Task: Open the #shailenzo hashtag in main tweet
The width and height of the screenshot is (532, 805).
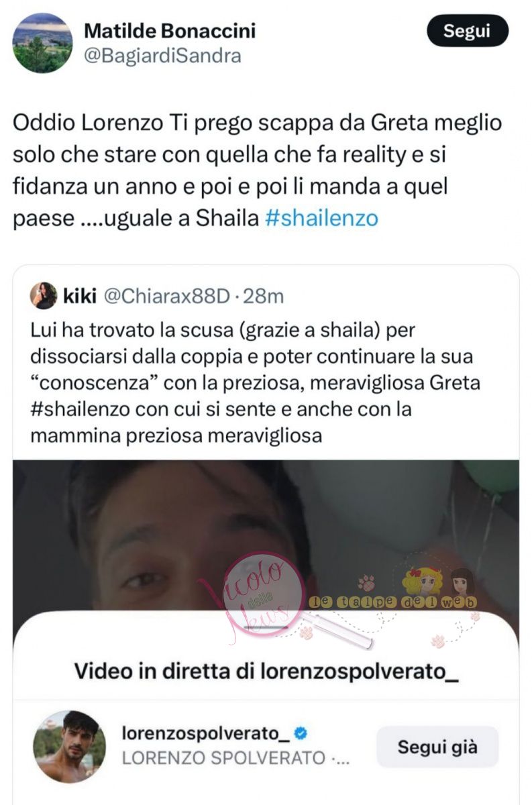Action: click(x=322, y=219)
